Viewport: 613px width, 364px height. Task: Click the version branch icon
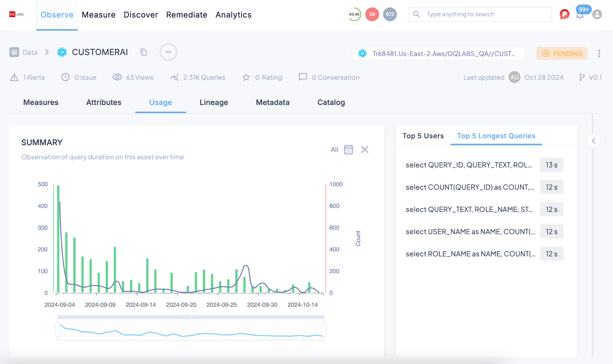click(x=582, y=77)
